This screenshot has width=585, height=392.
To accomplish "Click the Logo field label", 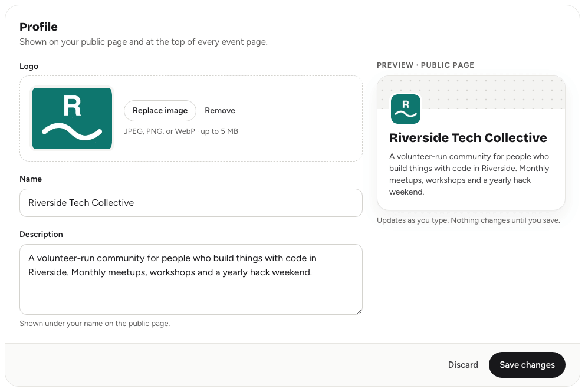I will [x=29, y=67].
